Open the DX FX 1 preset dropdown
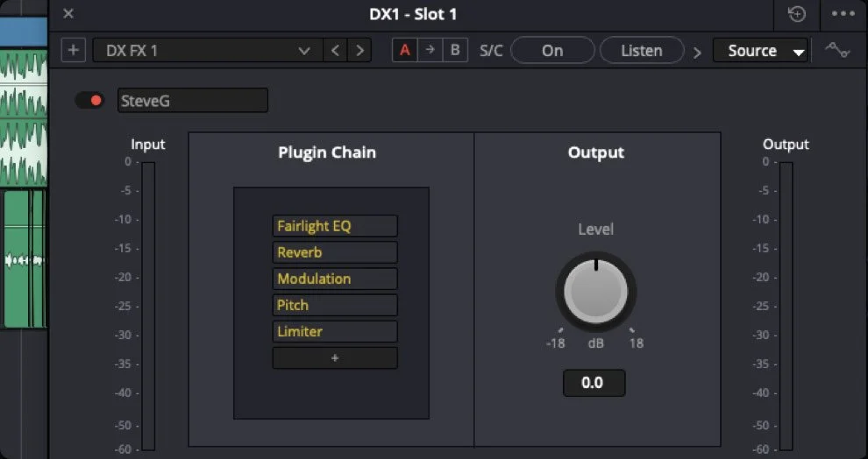This screenshot has width=868, height=459. click(x=208, y=50)
